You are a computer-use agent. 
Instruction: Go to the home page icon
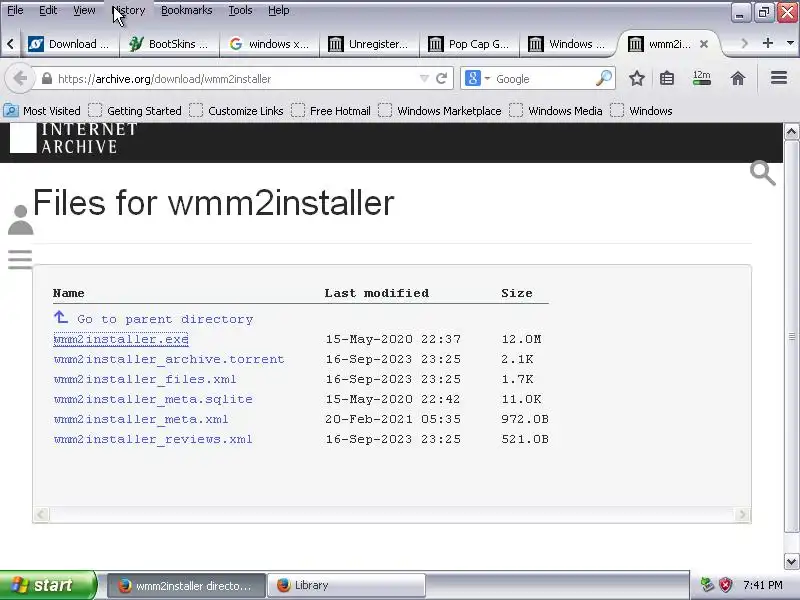click(738, 79)
